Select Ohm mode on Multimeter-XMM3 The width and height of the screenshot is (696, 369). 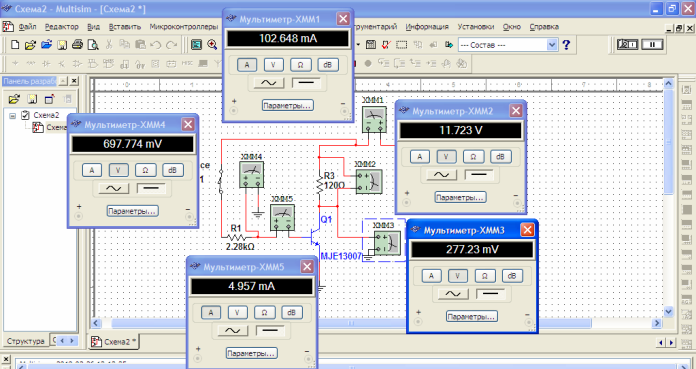[x=485, y=276]
